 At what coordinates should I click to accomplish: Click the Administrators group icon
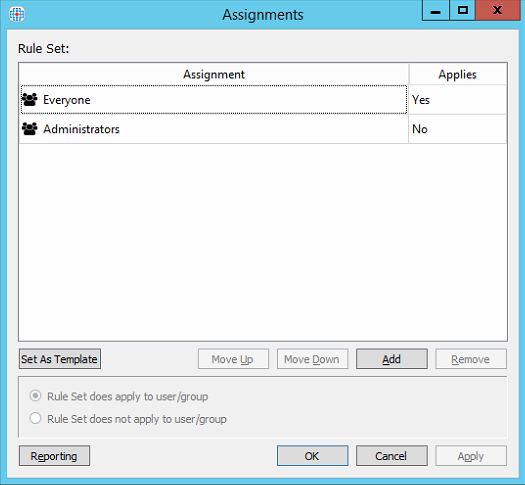tap(29, 129)
